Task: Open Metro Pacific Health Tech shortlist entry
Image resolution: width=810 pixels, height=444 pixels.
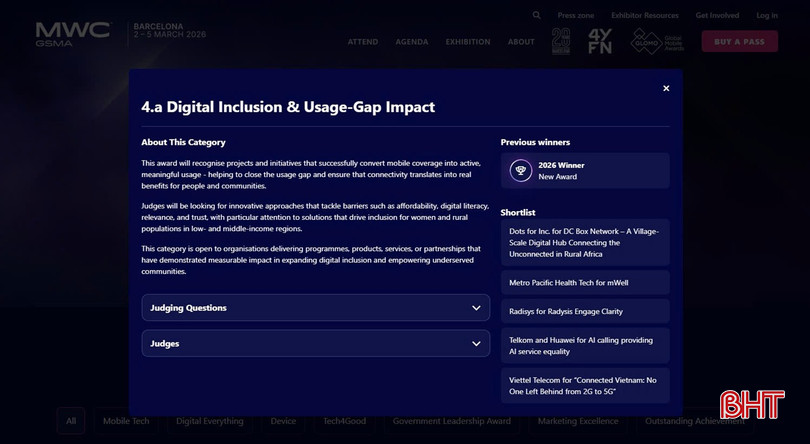Action: pyautogui.click(x=585, y=283)
